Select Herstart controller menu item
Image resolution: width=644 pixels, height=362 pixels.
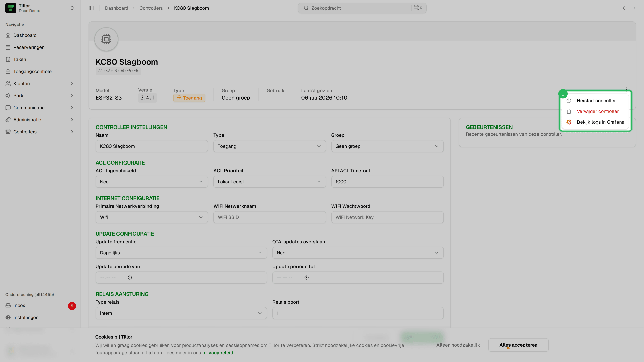tap(596, 101)
